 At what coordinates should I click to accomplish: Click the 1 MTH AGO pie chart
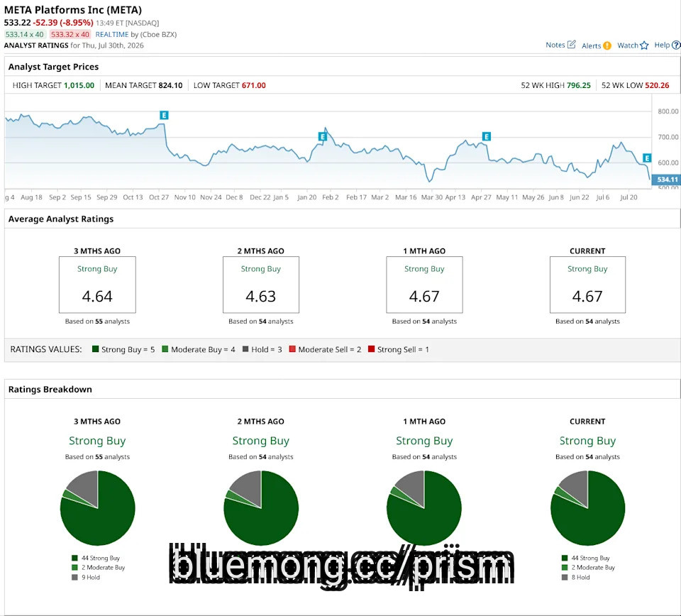coord(424,508)
